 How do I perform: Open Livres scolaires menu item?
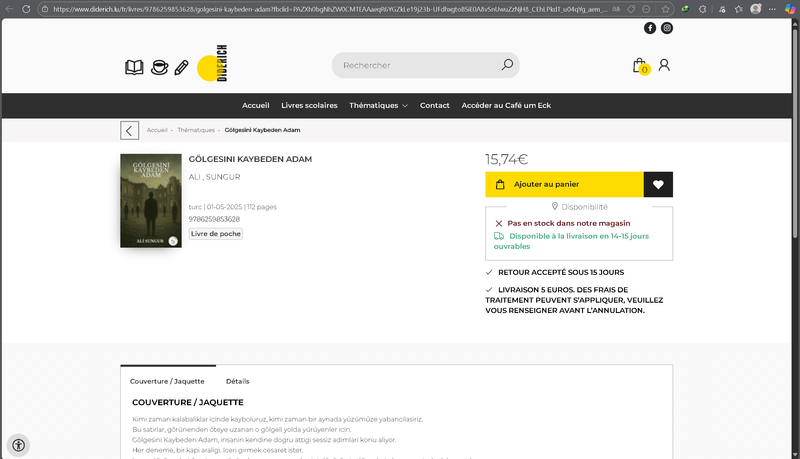309,105
